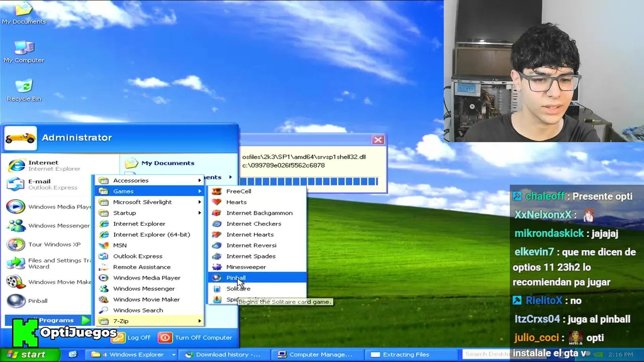Expand the Accessories submenu

(150, 180)
